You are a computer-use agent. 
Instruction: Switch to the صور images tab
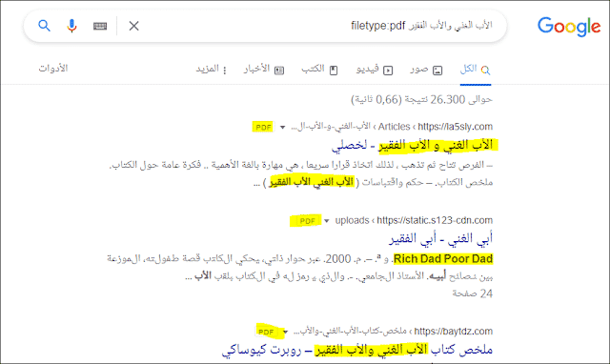tap(426, 70)
